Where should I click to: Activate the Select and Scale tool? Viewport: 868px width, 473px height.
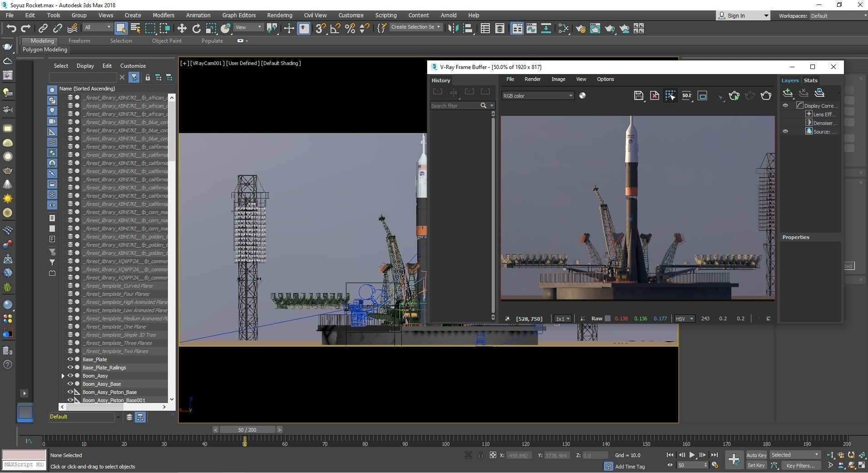[x=211, y=29]
